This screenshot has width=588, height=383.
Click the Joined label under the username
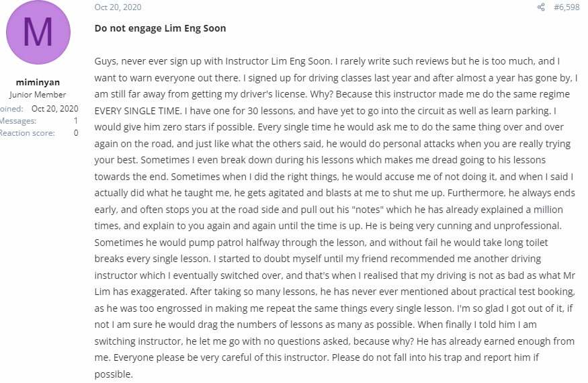click(x=11, y=109)
